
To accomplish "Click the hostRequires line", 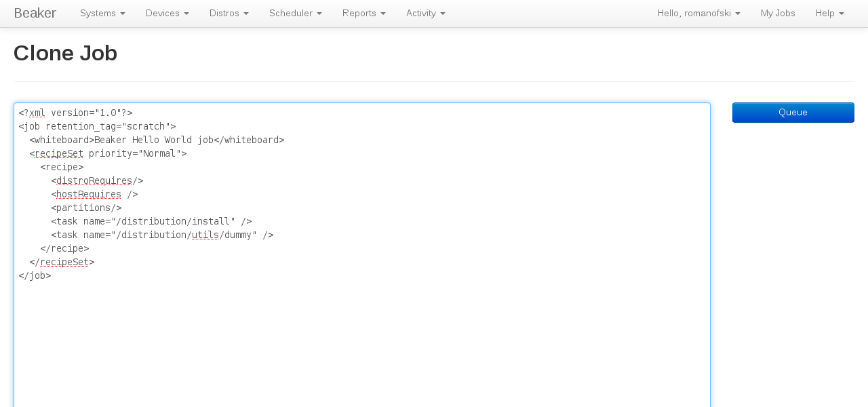I will click(95, 194).
